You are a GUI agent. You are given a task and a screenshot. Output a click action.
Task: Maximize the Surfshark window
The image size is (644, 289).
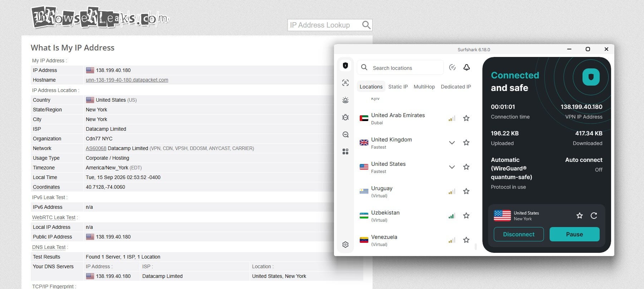point(588,49)
